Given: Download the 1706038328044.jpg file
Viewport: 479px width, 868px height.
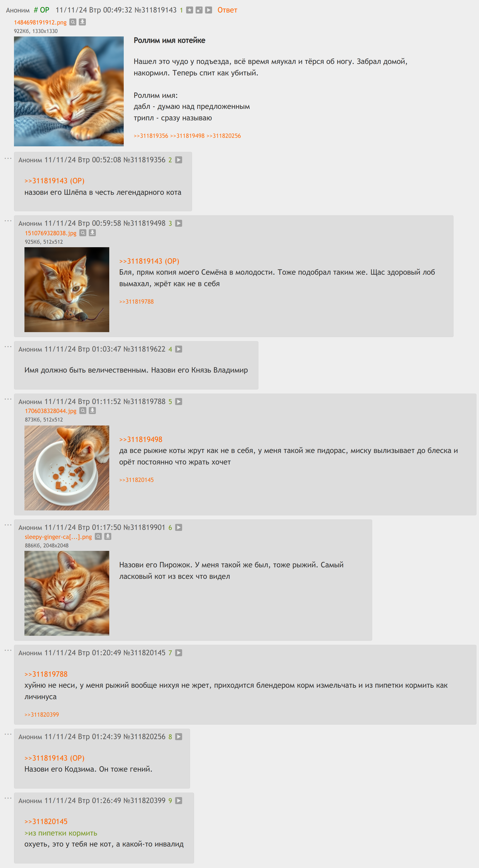Looking at the screenshot, I should click(92, 411).
